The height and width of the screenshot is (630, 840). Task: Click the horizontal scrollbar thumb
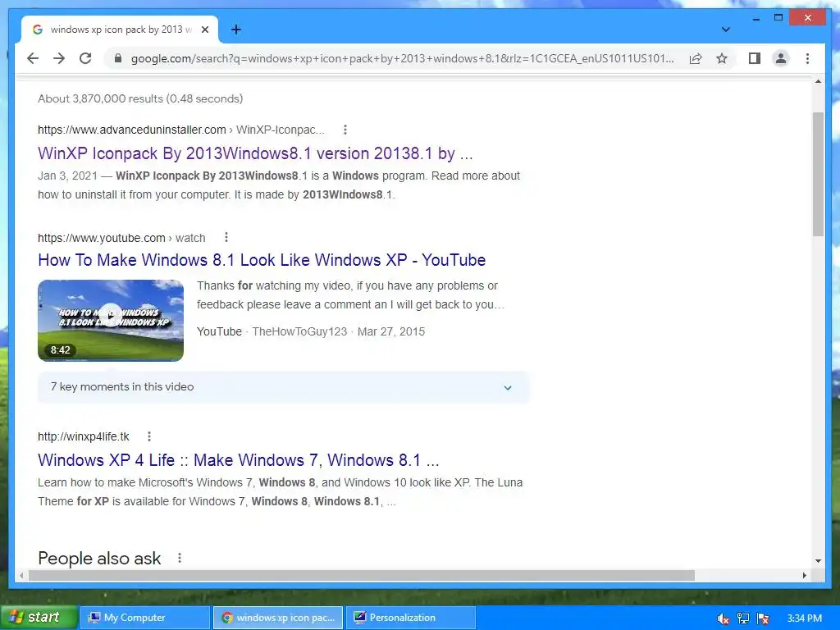pyautogui.click(x=362, y=575)
